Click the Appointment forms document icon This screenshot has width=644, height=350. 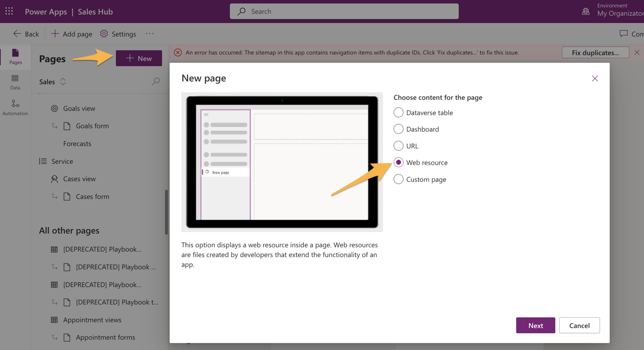pos(67,338)
